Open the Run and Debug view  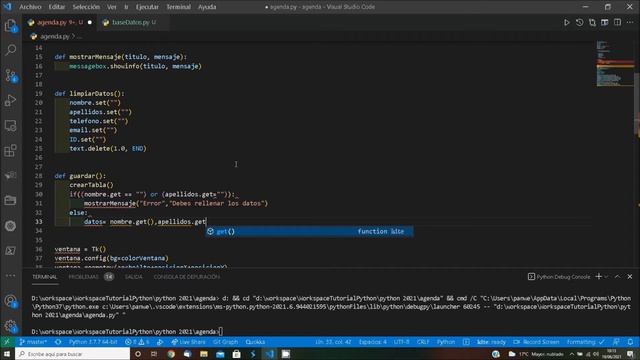(11, 100)
